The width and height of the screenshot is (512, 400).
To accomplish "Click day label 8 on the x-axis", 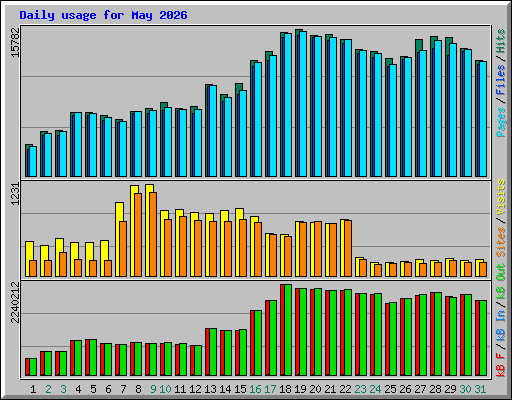I will [x=138, y=389].
